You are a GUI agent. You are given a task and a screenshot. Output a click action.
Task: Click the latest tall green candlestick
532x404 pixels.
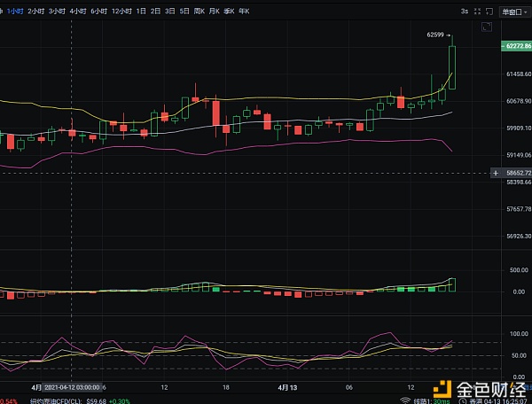452,67
